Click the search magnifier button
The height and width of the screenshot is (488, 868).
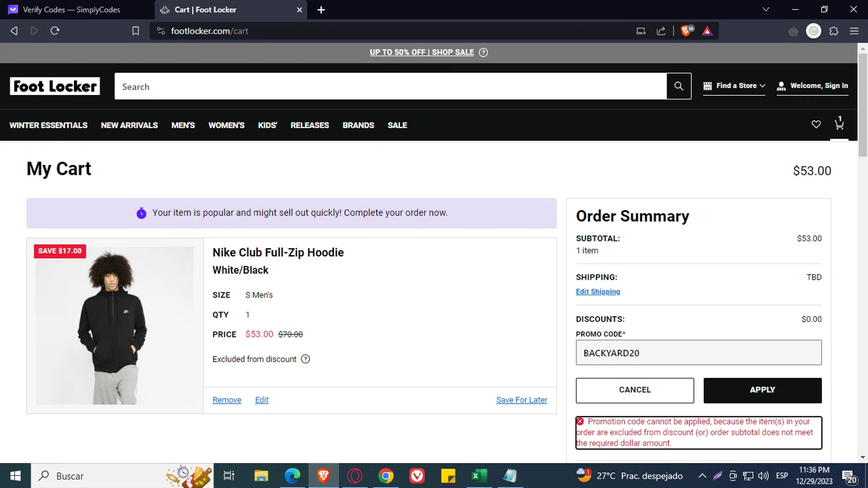(679, 86)
